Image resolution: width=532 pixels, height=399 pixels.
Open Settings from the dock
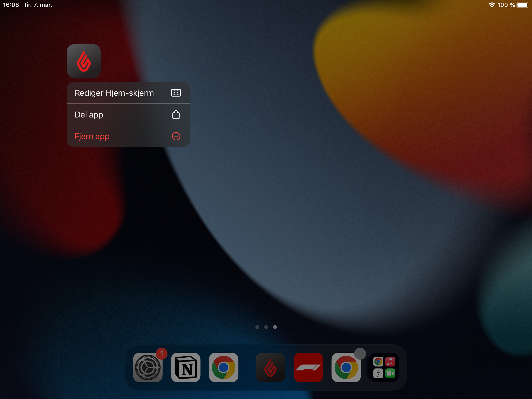point(148,367)
